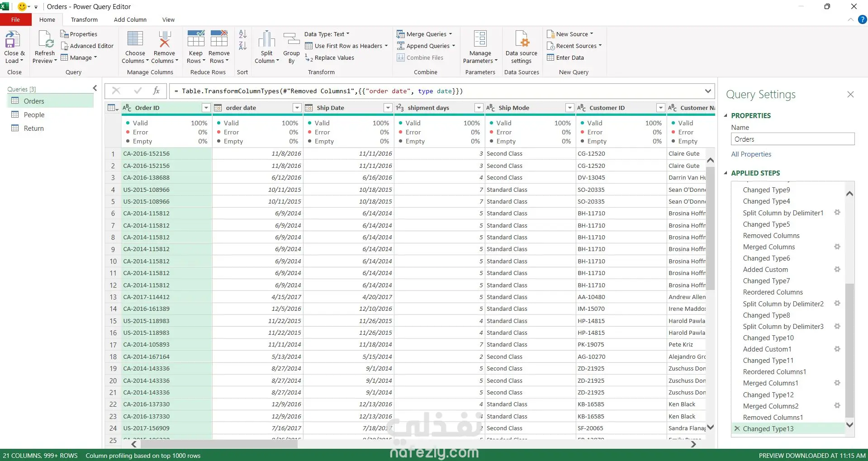Open settings gear for Added Custom step

click(837, 269)
